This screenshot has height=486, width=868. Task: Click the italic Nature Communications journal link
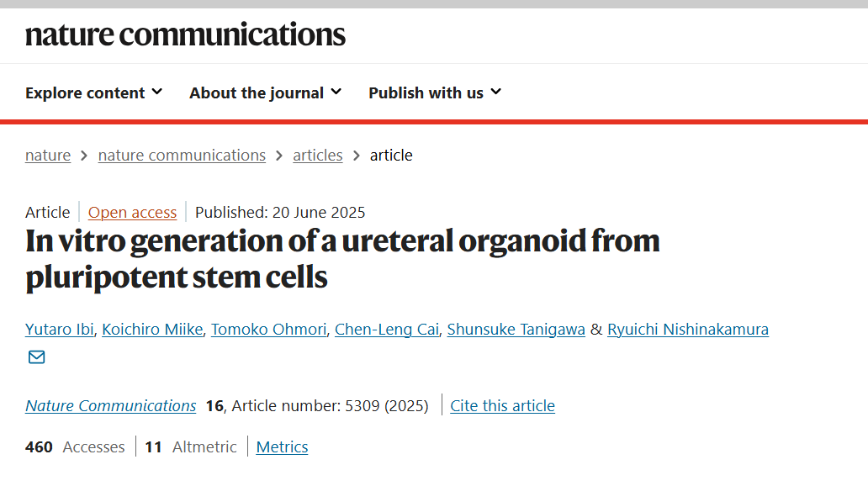click(111, 406)
